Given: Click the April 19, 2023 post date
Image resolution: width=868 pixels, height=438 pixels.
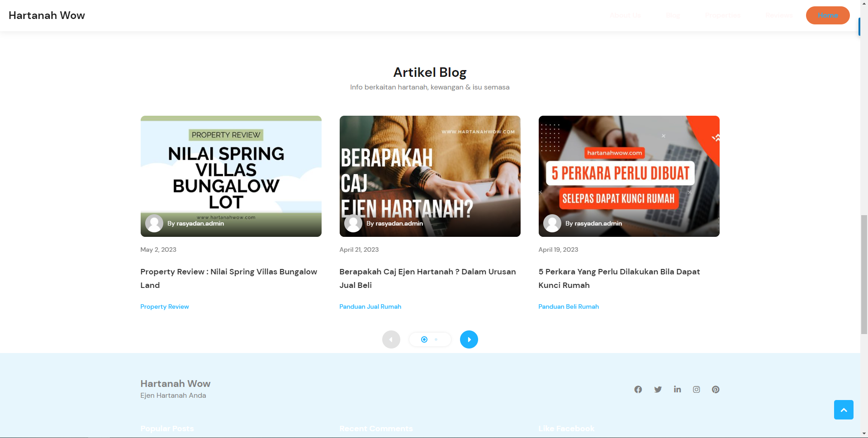Looking at the screenshot, I should (558, 250).
